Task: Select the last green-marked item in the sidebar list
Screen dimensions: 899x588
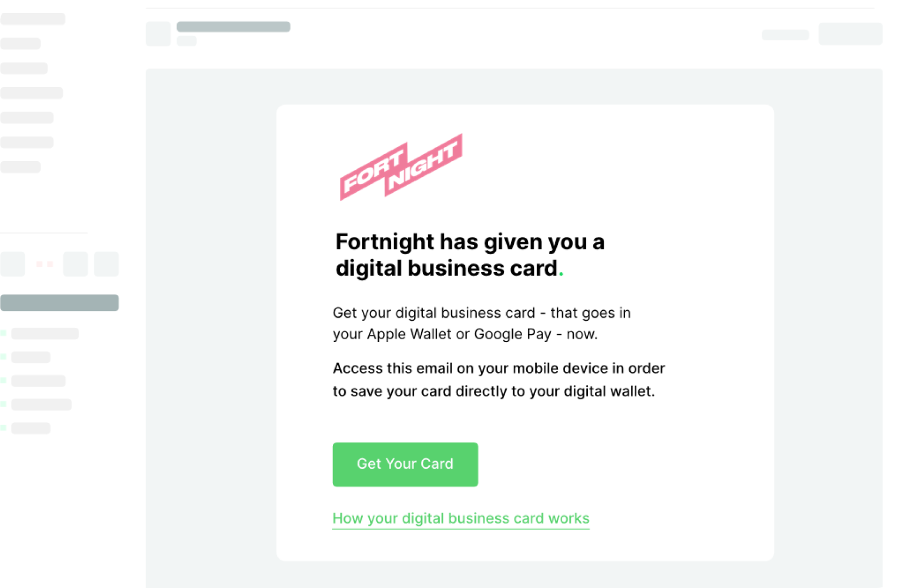Action: tap(31, 428)
